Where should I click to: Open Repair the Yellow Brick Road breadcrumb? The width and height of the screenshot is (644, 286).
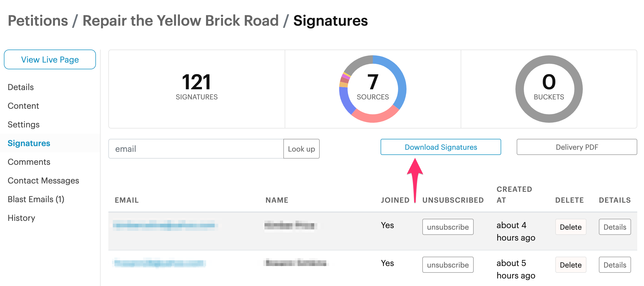(x=180, y=21)
